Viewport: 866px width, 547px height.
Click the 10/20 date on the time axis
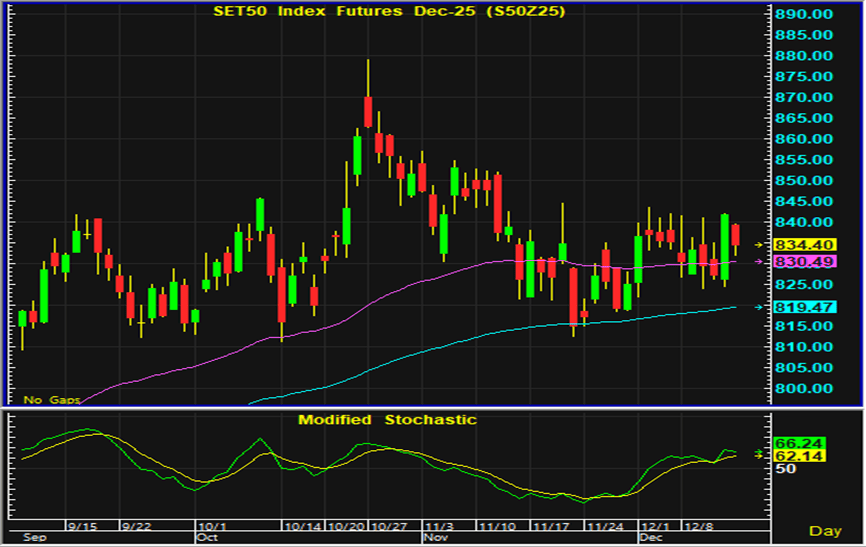347,524
